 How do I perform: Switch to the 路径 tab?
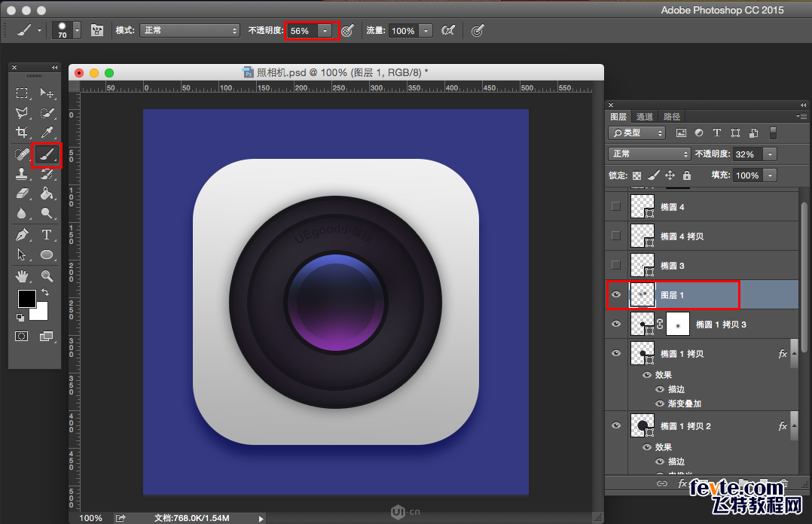pos(672,117)
